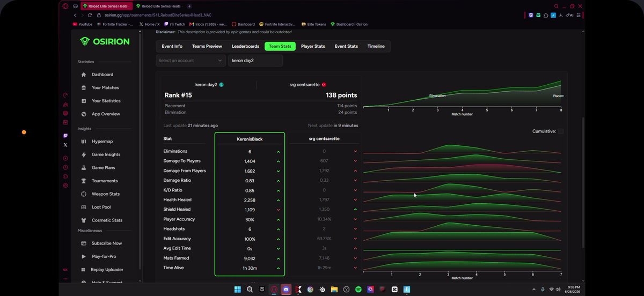The image size is (644, 296).
Task: Select the srg centsarette column header
Action: coord(324,139)
